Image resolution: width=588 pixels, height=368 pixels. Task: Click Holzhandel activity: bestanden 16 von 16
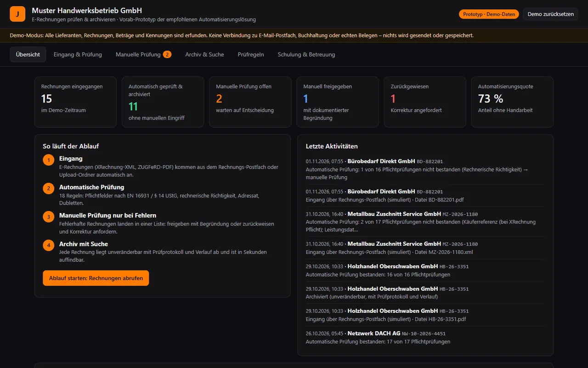pos(425,270)
